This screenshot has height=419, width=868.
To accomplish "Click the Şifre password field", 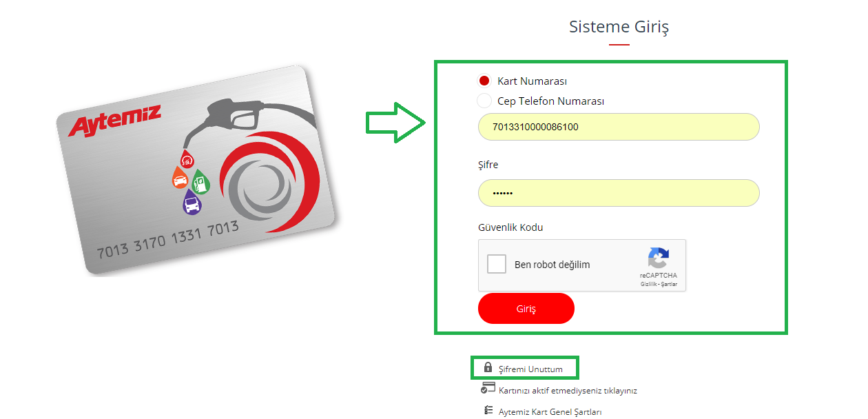I will click(619, 193).
